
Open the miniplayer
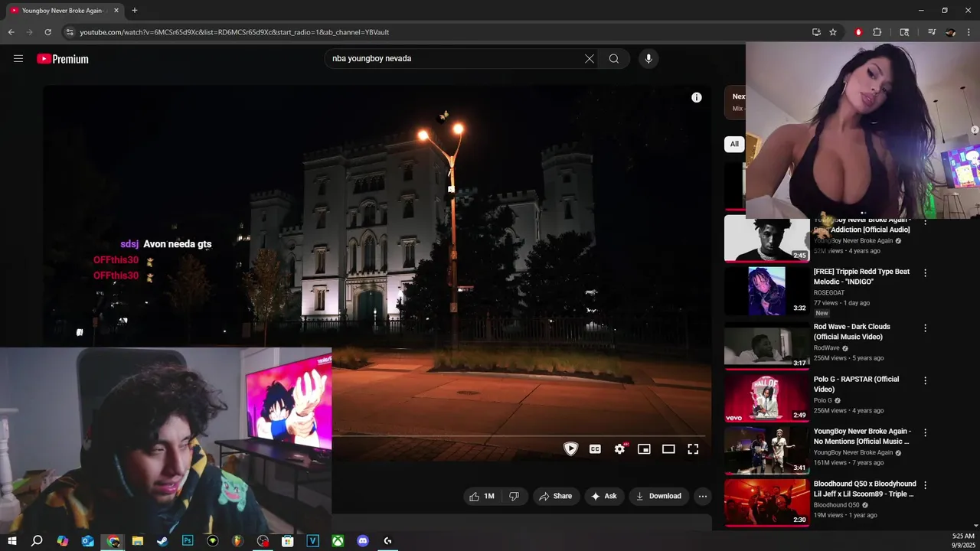point(644,449)
